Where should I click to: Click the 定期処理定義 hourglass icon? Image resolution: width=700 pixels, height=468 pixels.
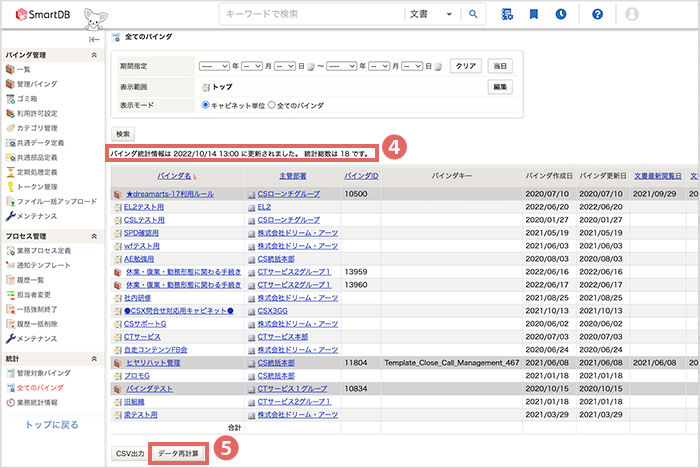[x=10, y=172]
